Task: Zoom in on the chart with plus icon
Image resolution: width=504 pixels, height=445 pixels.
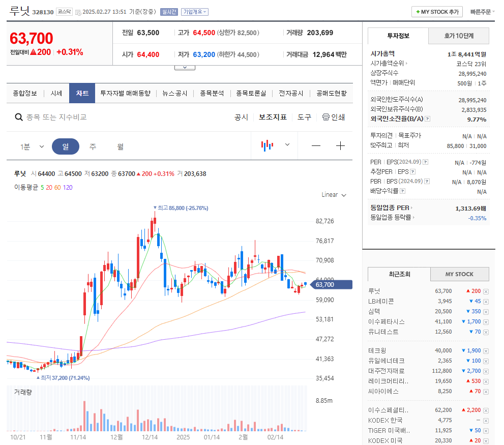Action: pyautogui.click(x=340, y=145)
